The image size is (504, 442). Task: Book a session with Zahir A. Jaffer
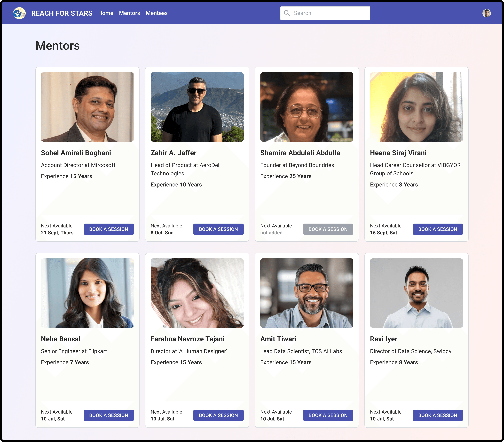pos(218,229)
